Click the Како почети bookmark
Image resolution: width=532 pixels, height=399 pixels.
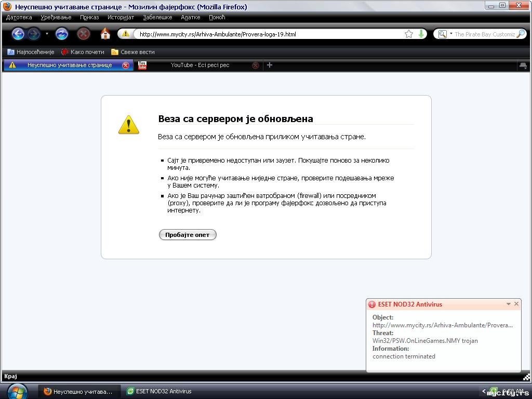(83, 52)
